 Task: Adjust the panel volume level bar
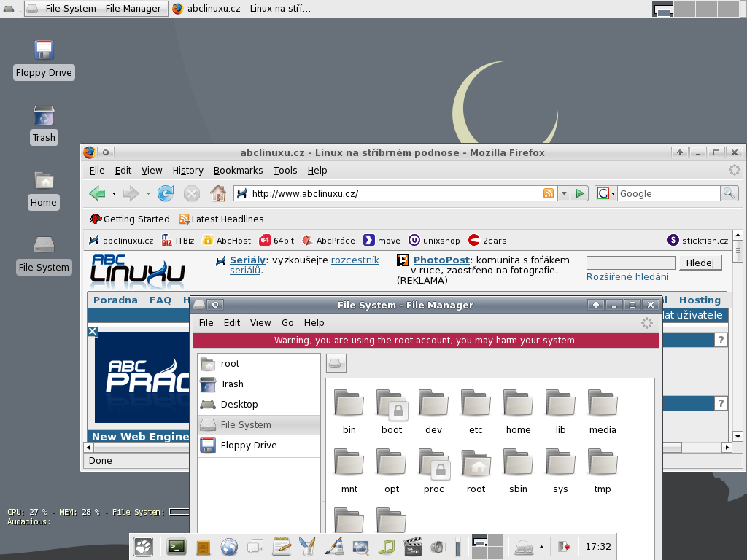coord(458,547)
